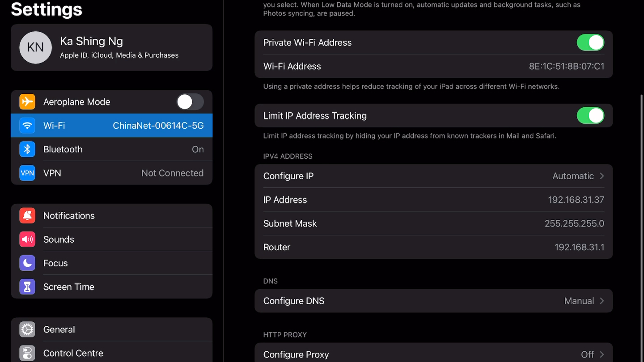
Task: Tap the HTTP PROXY section header
Action: [285, 335]
